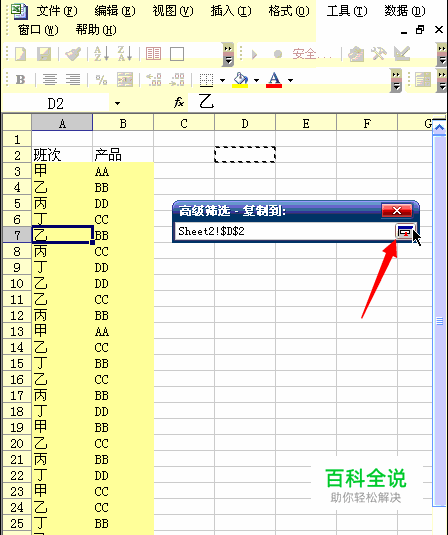Click the Record Macro circle icon
Screen dimensions: 448x535
point(278,54)
